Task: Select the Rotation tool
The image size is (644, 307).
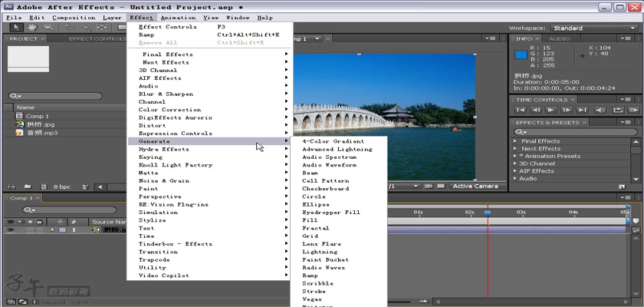Action: pos(70,28)
